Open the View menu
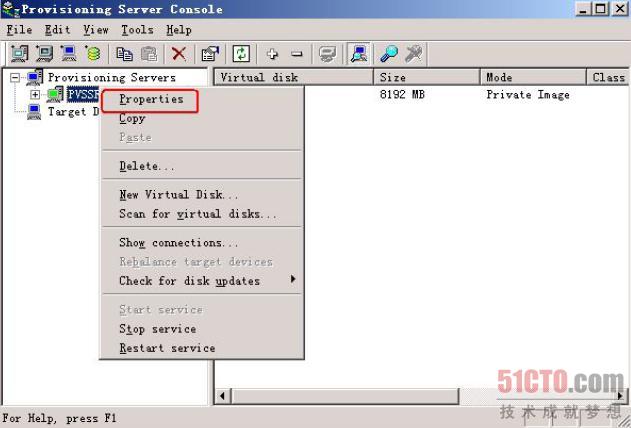Viewport: 631px width, 428px height. 96,30
